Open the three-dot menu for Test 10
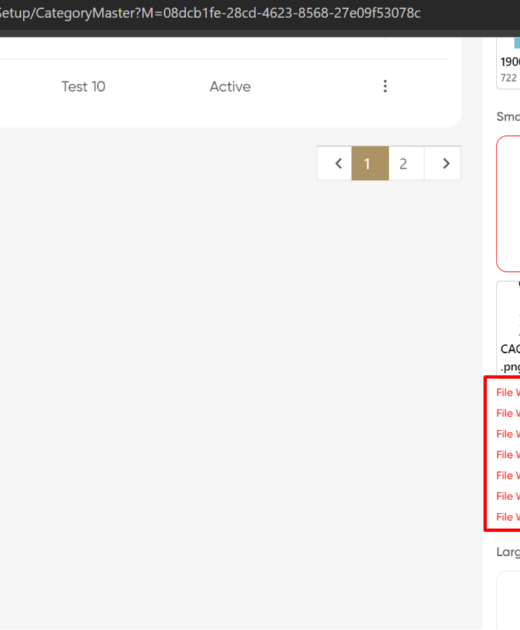The height and width of the screenshot is (630, 520). point(385,86)
